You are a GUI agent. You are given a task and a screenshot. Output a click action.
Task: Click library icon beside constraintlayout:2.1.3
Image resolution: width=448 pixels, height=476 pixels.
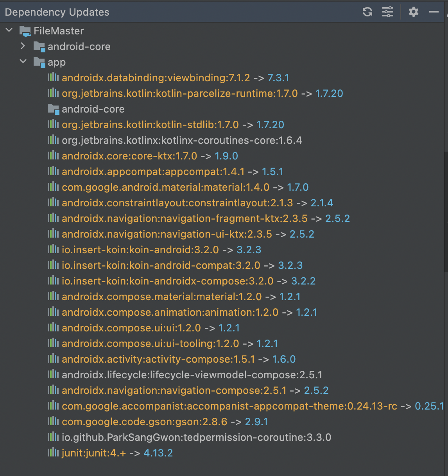coord(53,202)
